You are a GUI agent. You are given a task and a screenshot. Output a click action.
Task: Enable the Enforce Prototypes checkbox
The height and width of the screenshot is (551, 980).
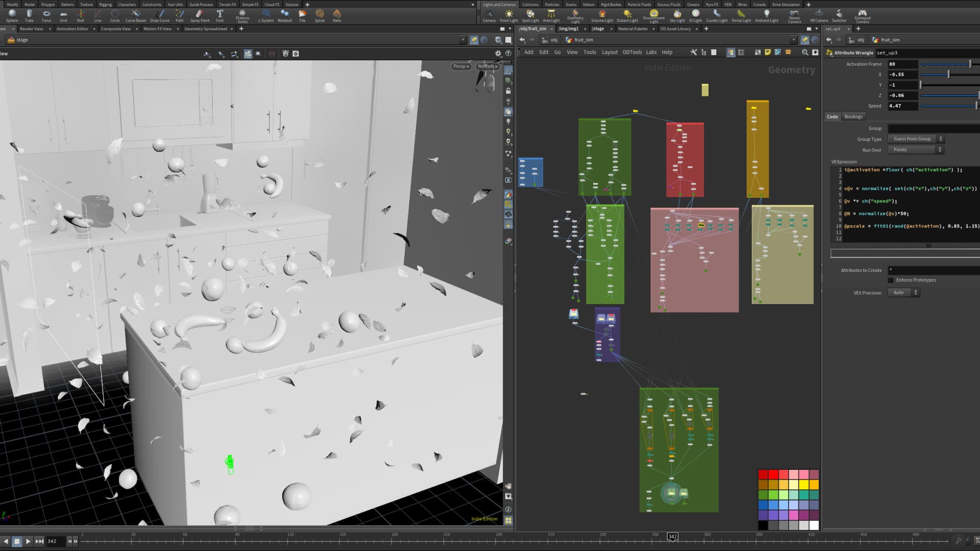(x=891, y=280)
